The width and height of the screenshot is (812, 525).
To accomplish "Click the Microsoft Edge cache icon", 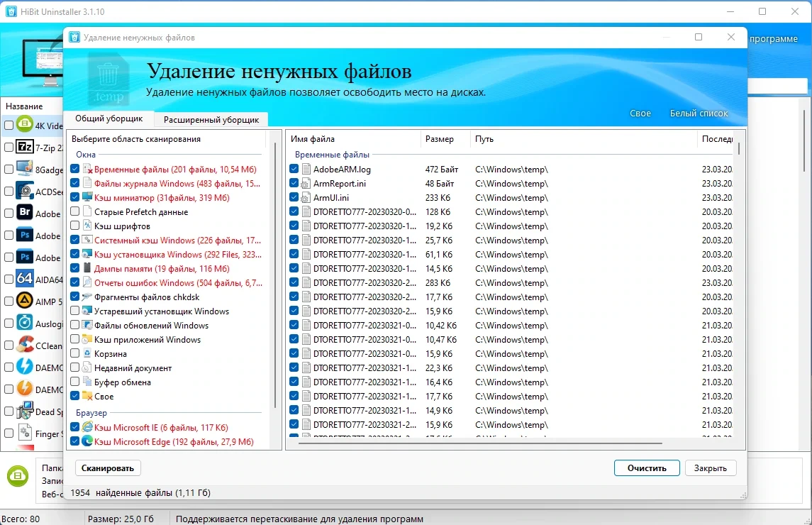I will [x=87, y=441].
